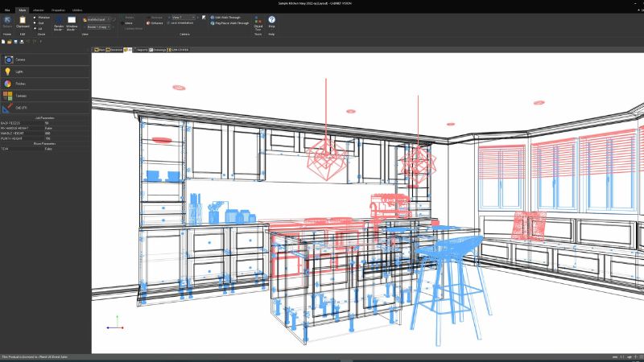Click the first Job Parameters row value

coord(47,123)
